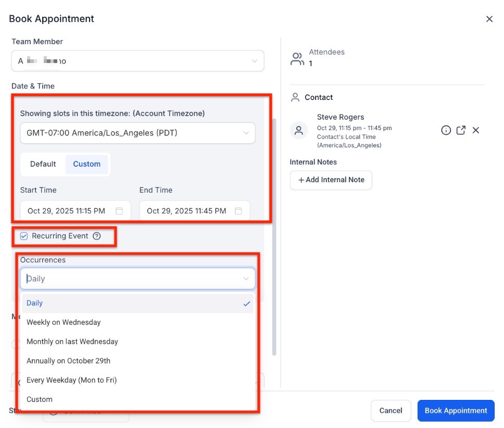Collapse the Occurrences dropdown
The width and height of the screenshot is (504, 428).
[x=246, y=279]
